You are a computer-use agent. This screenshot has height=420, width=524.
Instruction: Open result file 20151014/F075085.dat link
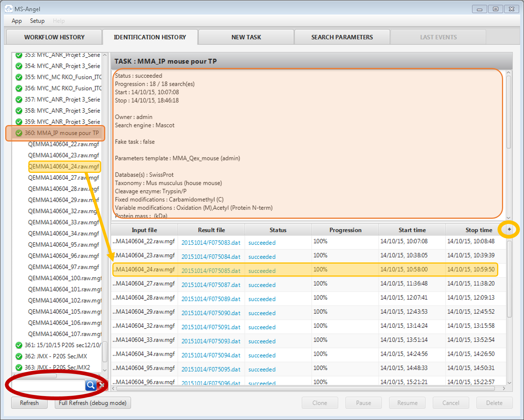click(x=211, y=271)
